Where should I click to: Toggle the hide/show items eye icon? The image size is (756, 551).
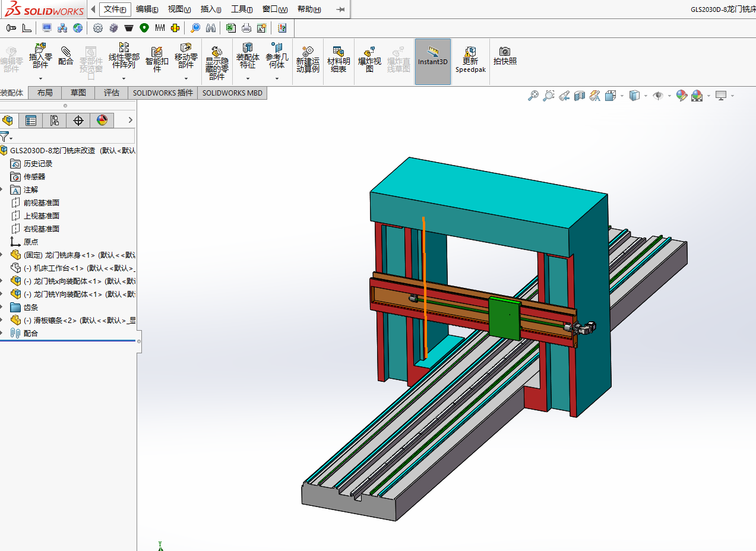tap(657, 96)
